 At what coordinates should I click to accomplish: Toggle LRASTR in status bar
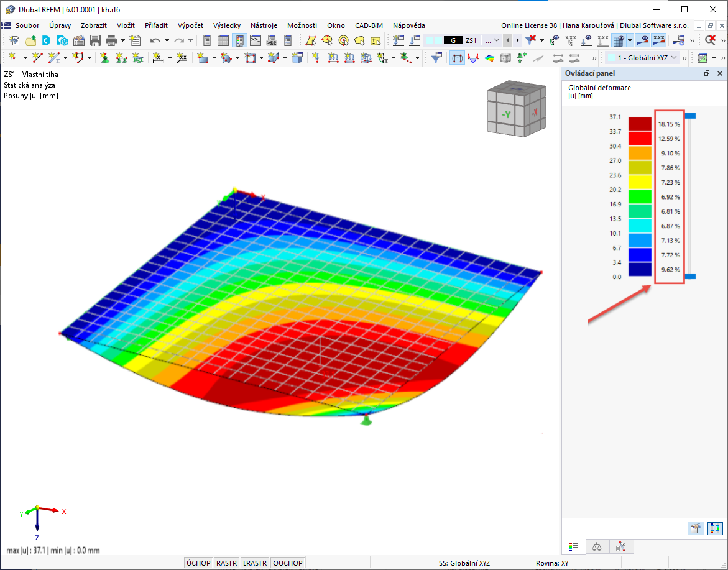click(255, 563)
